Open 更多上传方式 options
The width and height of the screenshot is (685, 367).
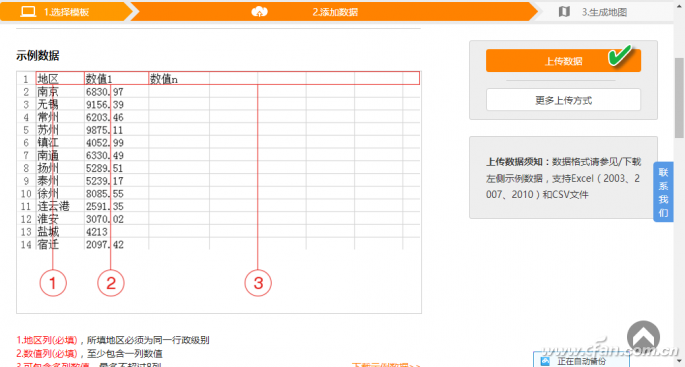(563, 100)
